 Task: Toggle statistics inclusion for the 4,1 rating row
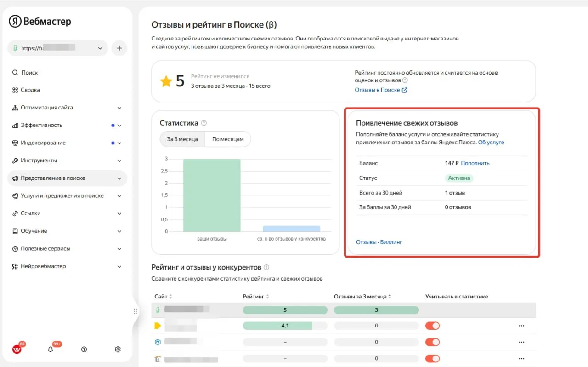(432, 326)
